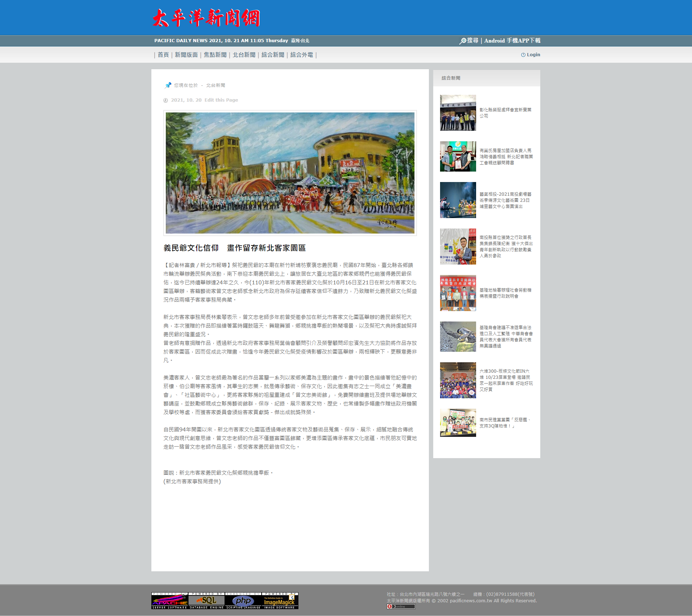Open thumbnail for 南投縣十大傑出青年 story

point(458,247)
